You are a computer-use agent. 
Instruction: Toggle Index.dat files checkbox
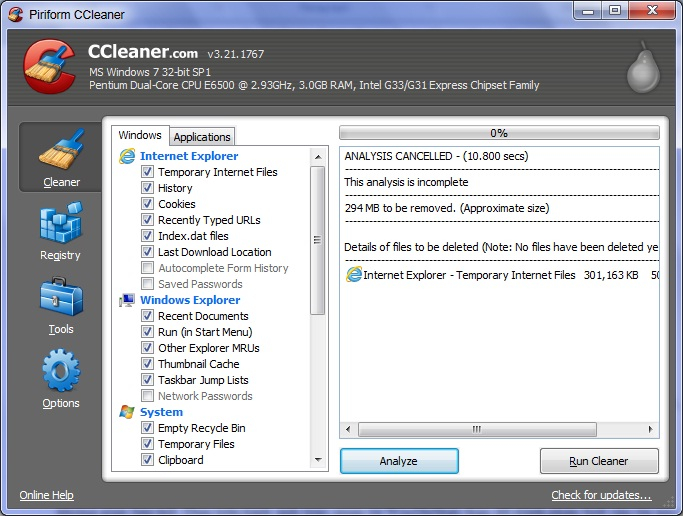(x=147, y=236)
